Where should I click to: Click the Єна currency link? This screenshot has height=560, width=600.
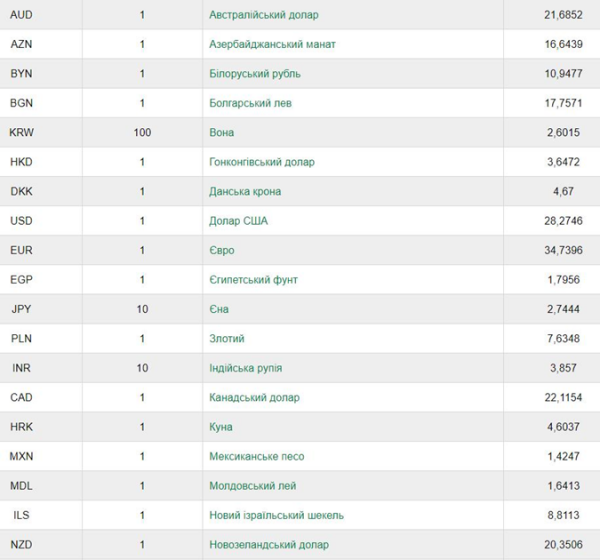[219, 309]
